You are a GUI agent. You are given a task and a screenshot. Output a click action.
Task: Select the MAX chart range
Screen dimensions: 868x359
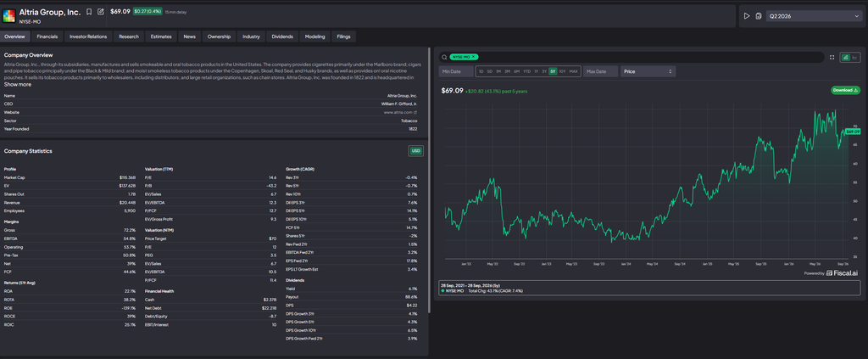[574, 71]
